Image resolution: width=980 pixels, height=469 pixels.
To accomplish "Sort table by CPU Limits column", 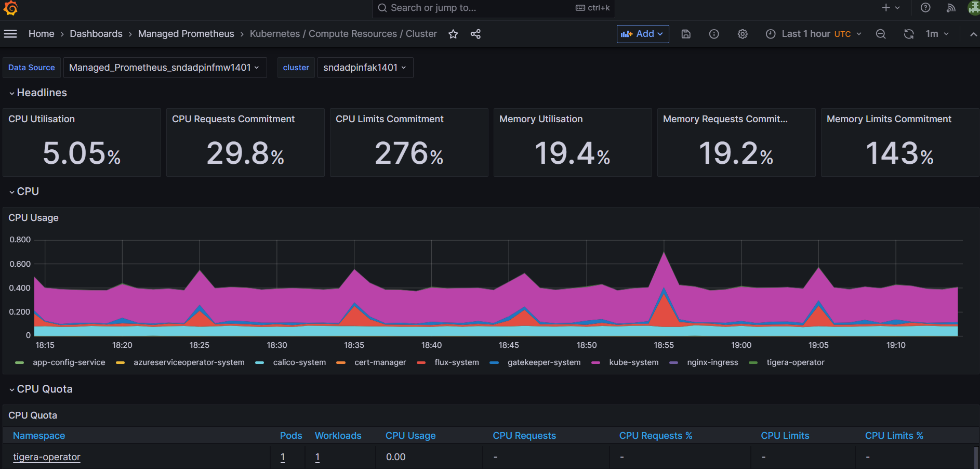I will pyautogui.click(x=785, y=436).
